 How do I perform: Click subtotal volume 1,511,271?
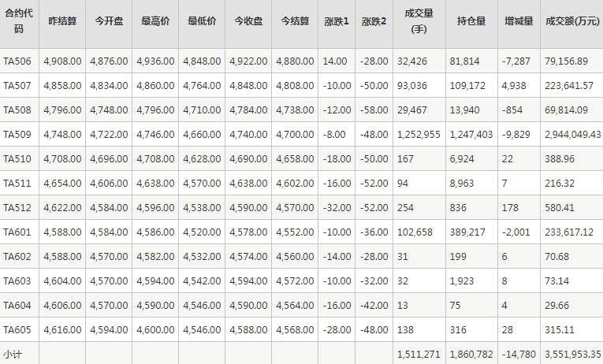(419, 355)
